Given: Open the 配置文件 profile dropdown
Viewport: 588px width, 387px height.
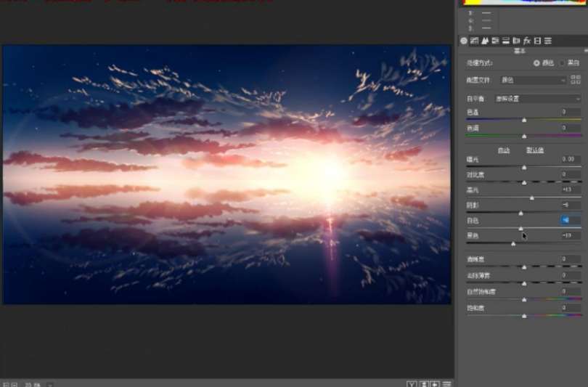Looking at the screenshot, I should pos(534,80).
